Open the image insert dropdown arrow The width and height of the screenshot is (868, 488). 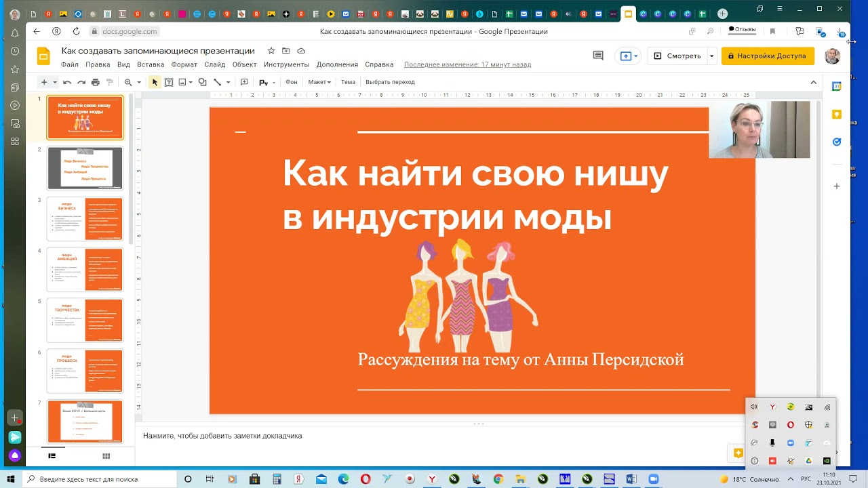pyautogui.click(x=191, y=82)
